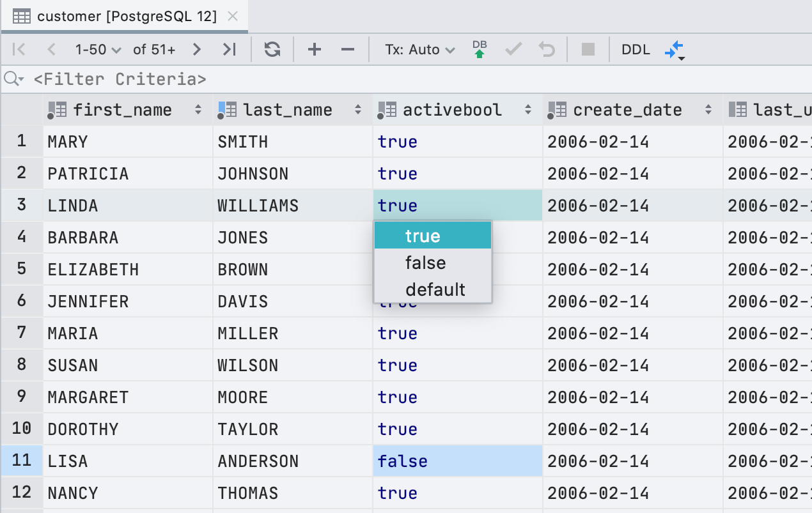Select the JENNIFER first name cell
The image size is (812, 513).
128,301
